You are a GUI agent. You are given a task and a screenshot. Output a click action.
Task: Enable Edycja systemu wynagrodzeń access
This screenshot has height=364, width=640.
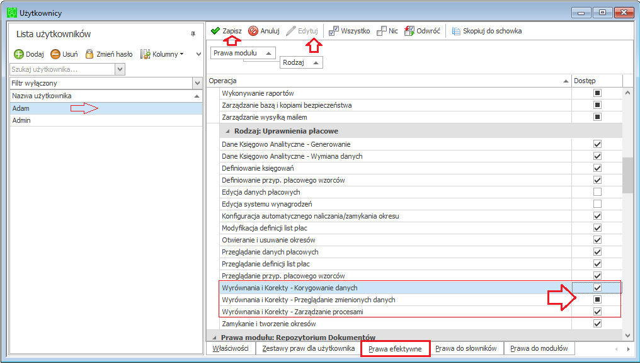[x=597, y=203]
